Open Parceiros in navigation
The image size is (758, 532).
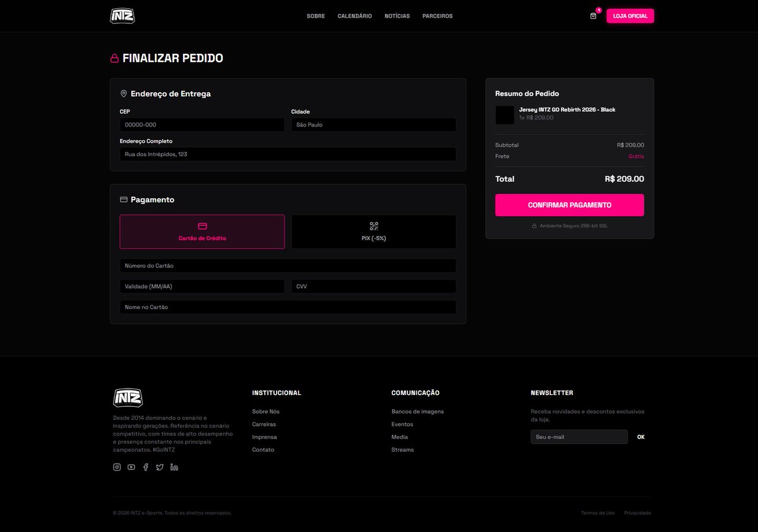tap(438, 16)
